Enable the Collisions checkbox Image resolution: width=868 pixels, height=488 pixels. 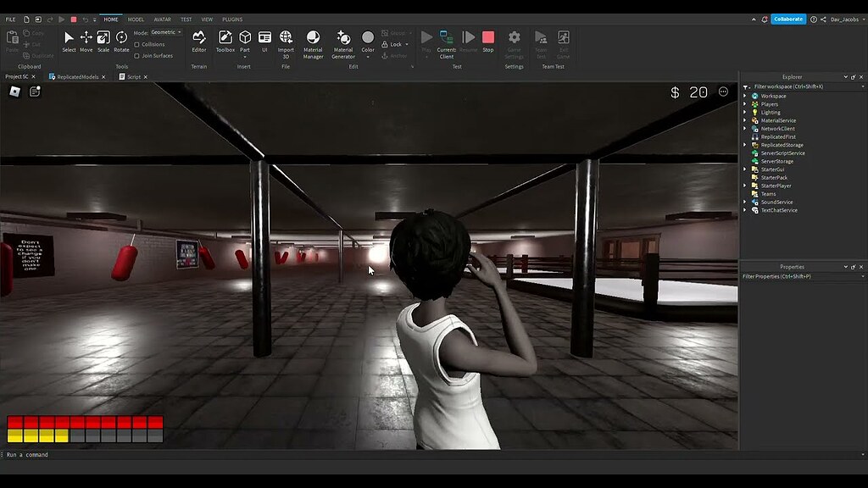tap(137, 45)
